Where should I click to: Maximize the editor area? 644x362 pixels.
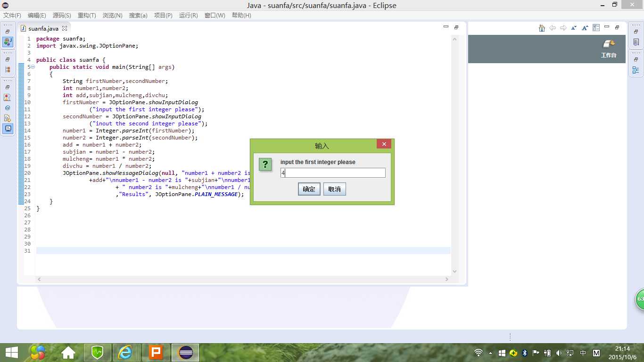point(456,27)
